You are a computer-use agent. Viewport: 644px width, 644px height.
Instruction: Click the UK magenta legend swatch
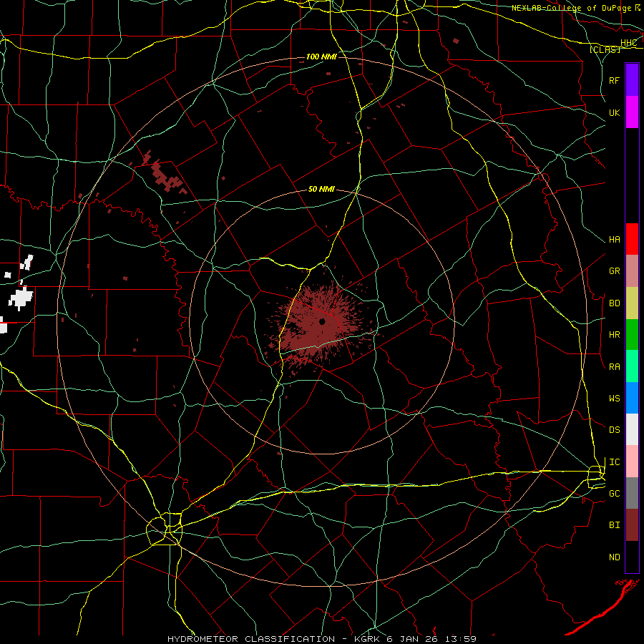tap(632, 112)
